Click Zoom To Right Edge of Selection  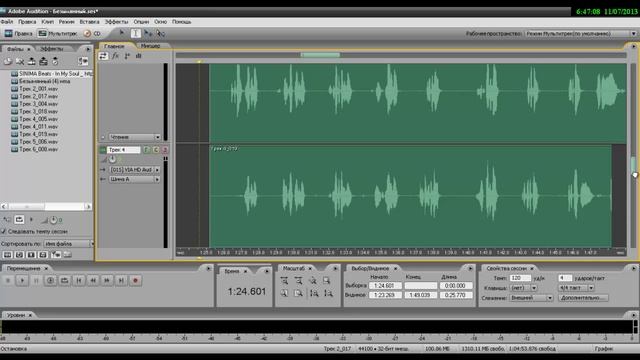(x=298, y=293)
